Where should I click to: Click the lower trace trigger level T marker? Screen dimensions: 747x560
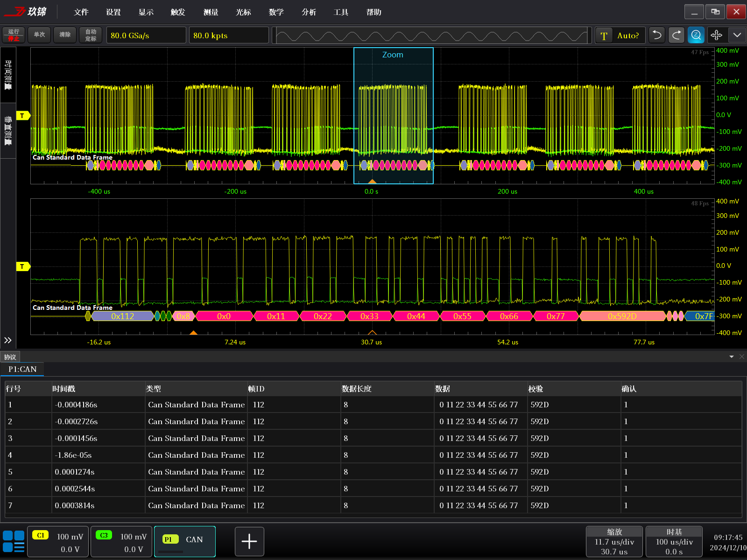tap(23, 266)
